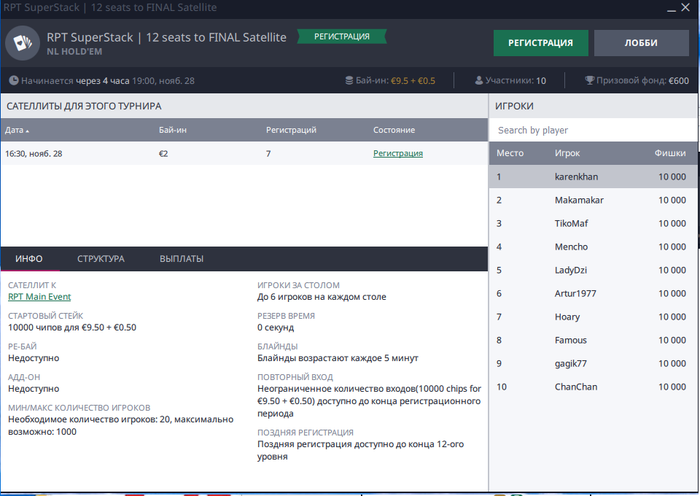Click the Фишки column header
Screen dimensions: 700x496
click(x=670, y=153)
